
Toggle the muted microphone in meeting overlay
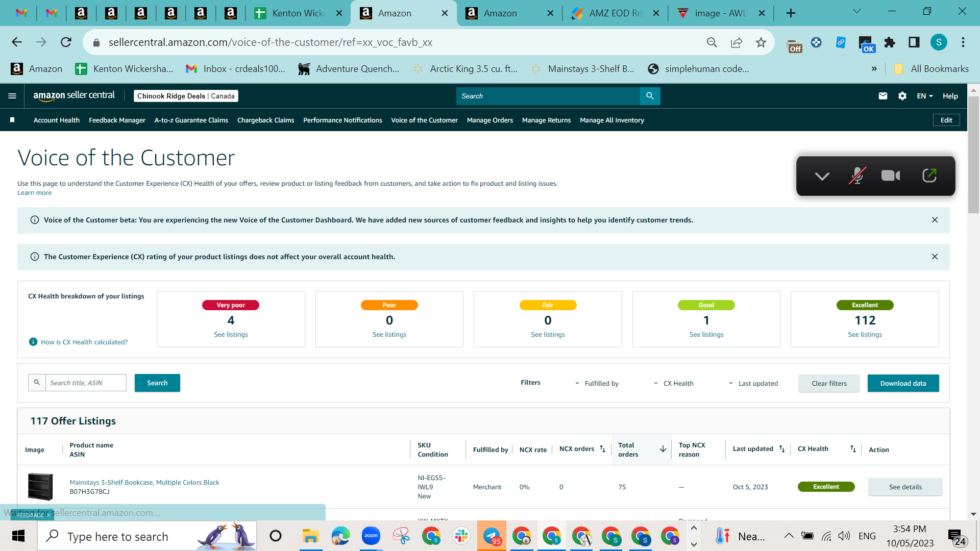click(x=857, y=176)
